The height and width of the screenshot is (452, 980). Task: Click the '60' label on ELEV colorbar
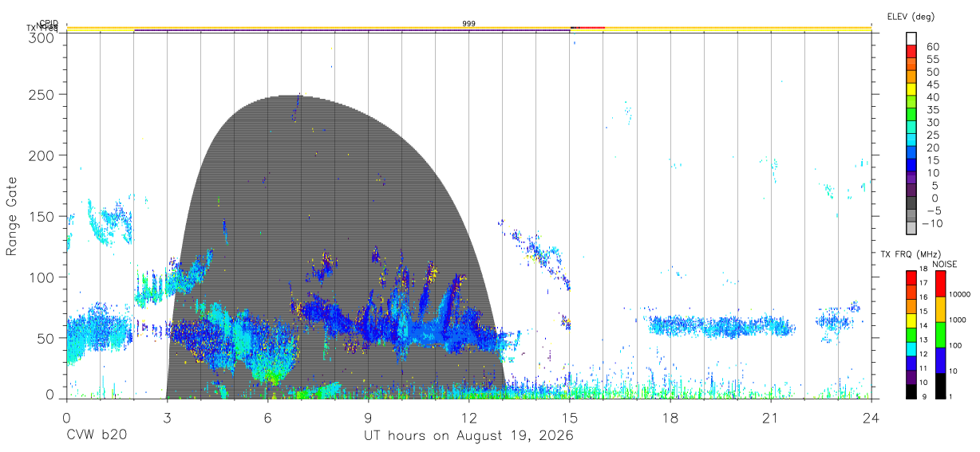[932, 46]
